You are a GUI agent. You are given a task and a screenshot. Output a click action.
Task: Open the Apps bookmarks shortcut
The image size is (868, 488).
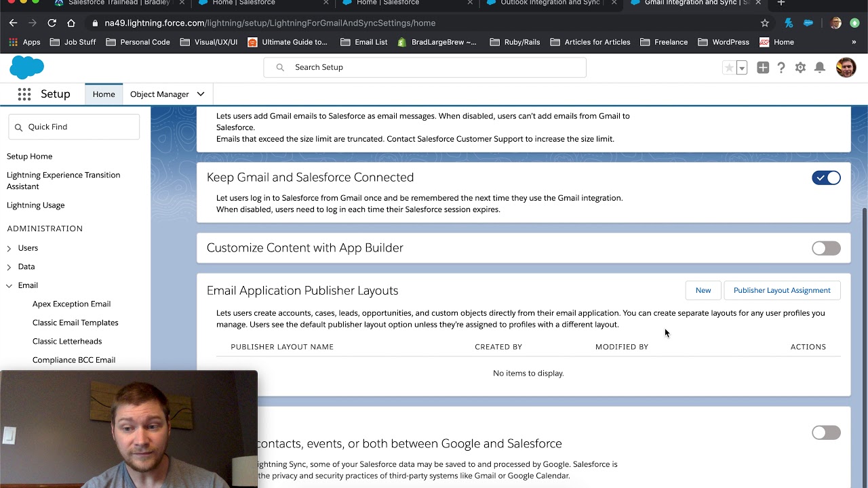pyautogui.click(x=24, y=42)
